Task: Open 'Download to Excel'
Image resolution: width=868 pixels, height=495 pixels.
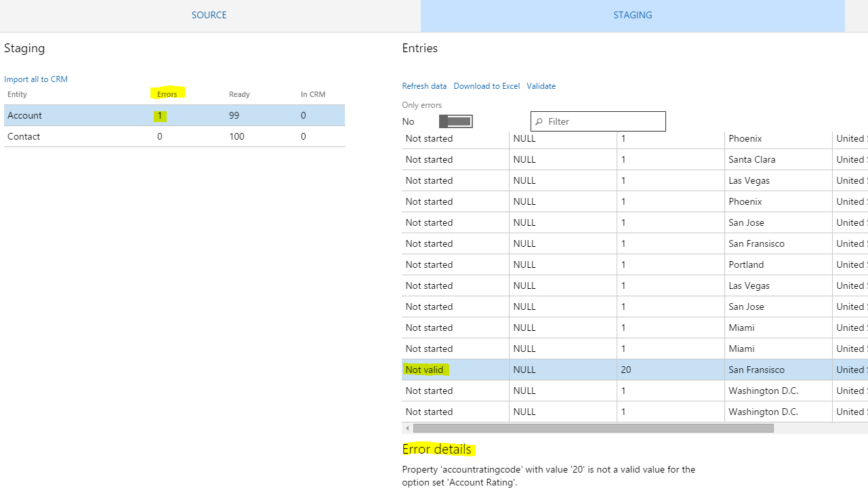Action: tap(486, 86)
